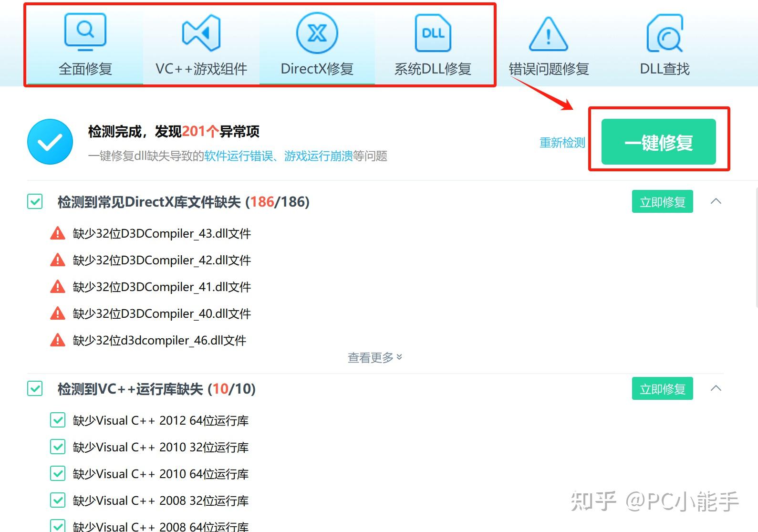Select the 系统DLL修复 DLL icon
The height and width of the screenshot is (532, 758).
(x=433, y=32)
